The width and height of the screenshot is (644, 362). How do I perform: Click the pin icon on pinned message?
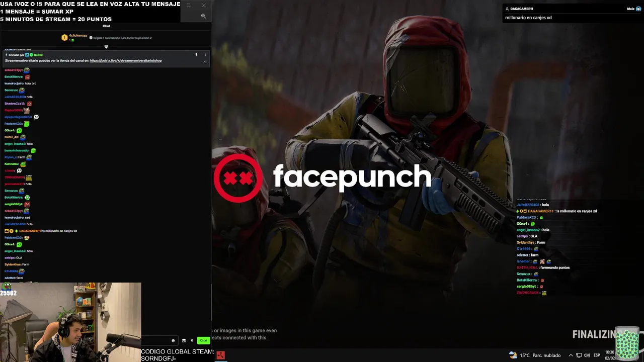pos(196,55)
